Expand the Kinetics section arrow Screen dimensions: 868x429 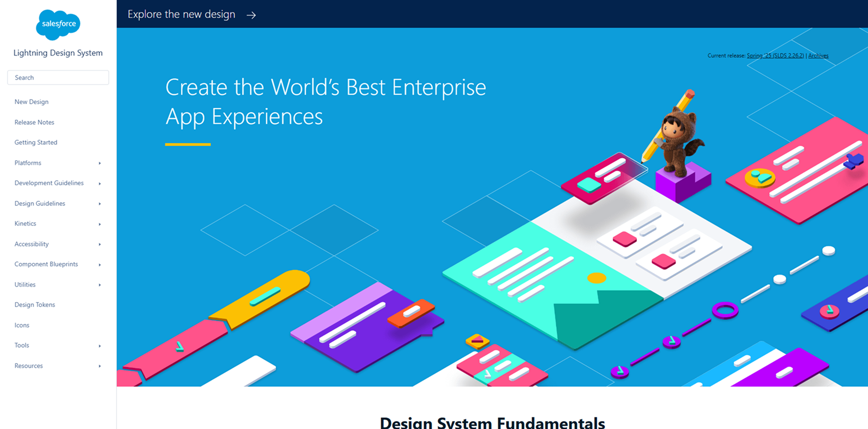tap(100, 224)
